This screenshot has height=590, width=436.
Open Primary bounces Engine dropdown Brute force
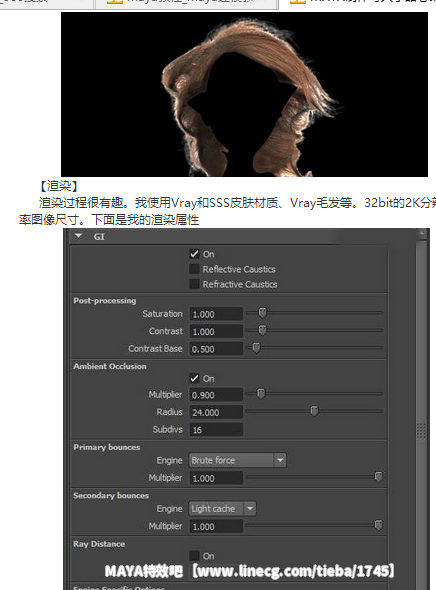(237, 460)
